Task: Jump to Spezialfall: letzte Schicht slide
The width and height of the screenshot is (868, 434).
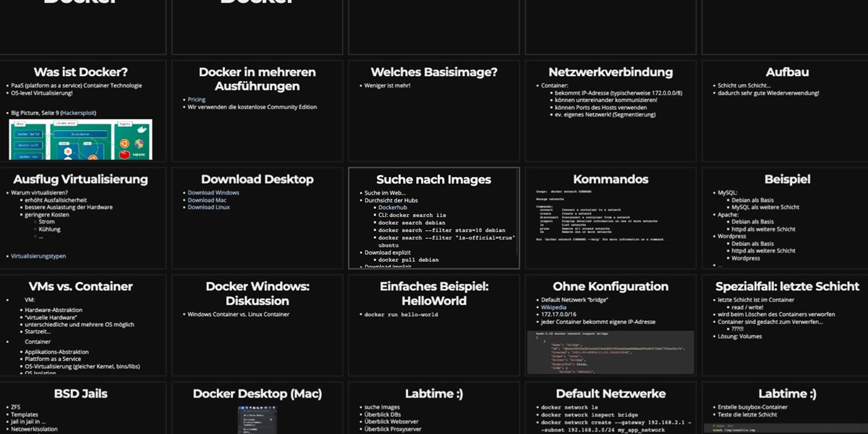Action: coord(787,286)
